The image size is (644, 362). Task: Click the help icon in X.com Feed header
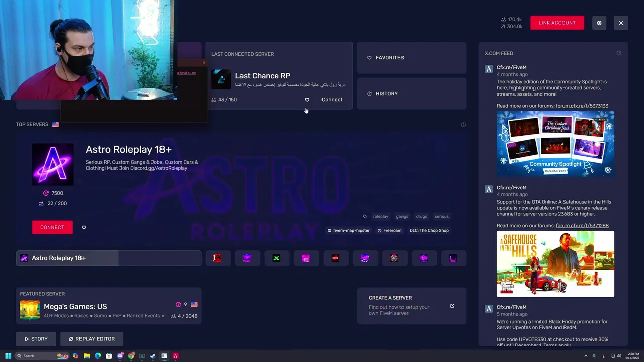point(619,53)
